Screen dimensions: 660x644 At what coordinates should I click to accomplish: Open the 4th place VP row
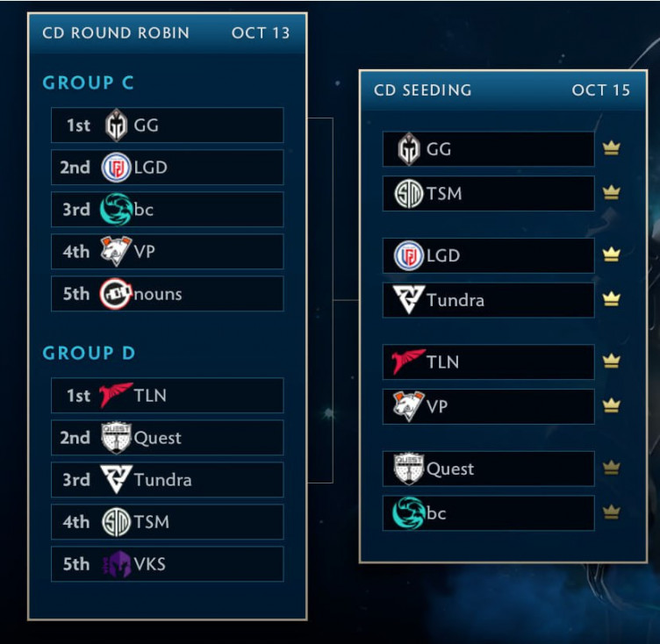167,252
